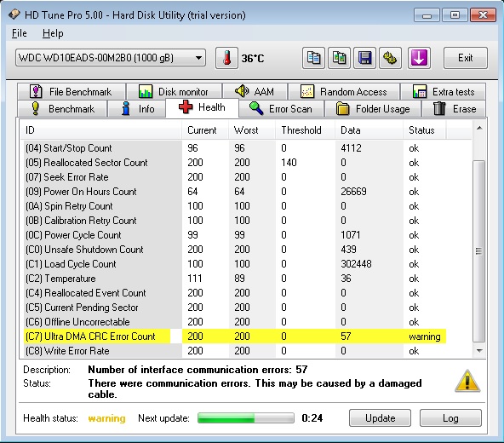Switch to Info tab
The height and width of the screenshot is (443, 504).
[136, 109]
